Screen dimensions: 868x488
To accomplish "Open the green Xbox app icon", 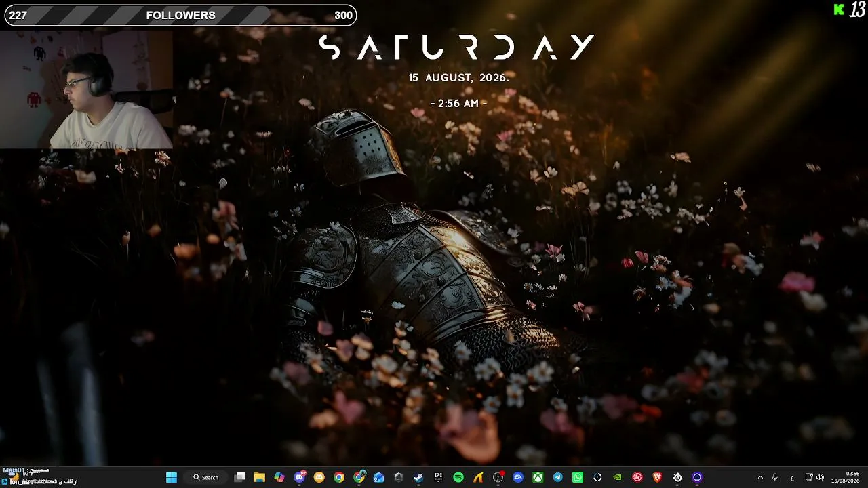I will (538, 477).
